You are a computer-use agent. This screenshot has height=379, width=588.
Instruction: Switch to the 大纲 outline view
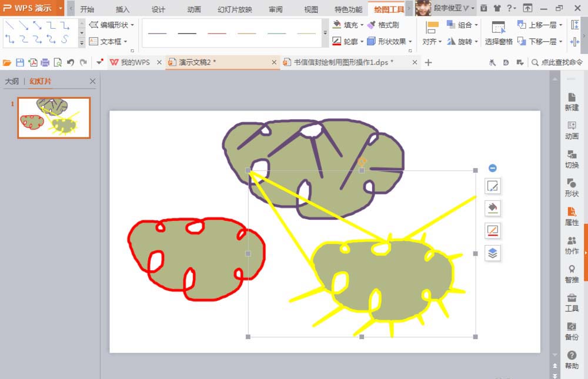click(12, 81)
